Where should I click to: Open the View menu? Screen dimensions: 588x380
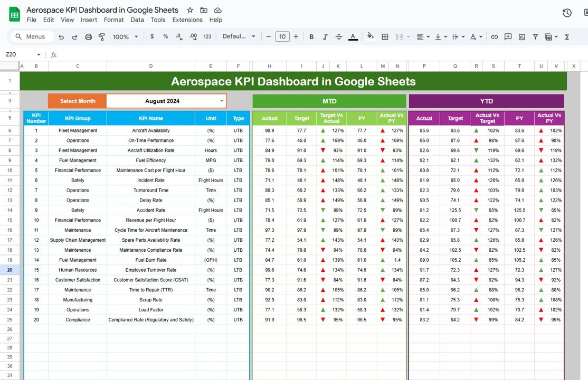click(68, 20)
